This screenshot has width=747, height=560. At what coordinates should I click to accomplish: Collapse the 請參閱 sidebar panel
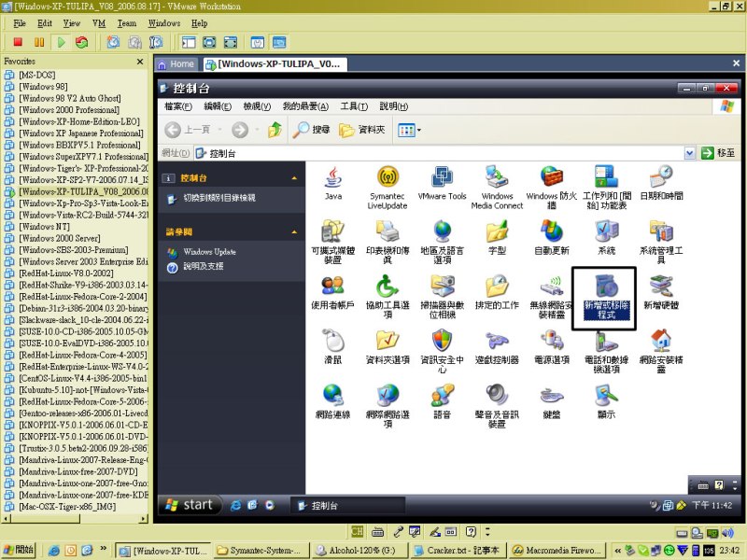coord(294,231)
